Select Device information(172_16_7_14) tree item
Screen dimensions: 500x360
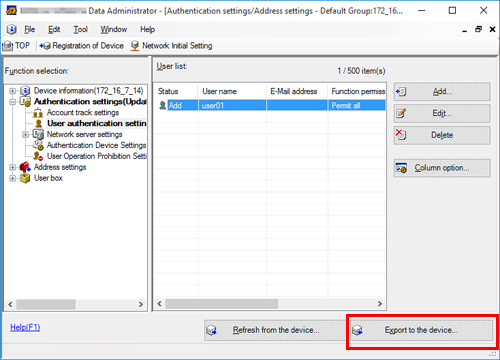tap(88, 91)
